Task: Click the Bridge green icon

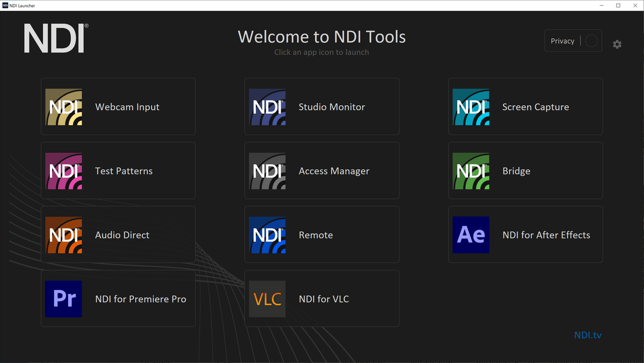Action: [x=471, y=171]
